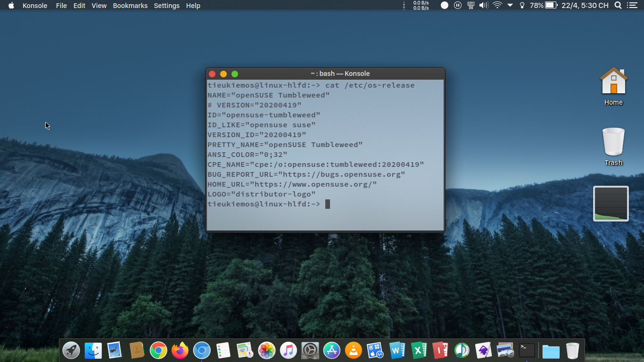Open the image Preview icon in dock

505,350
